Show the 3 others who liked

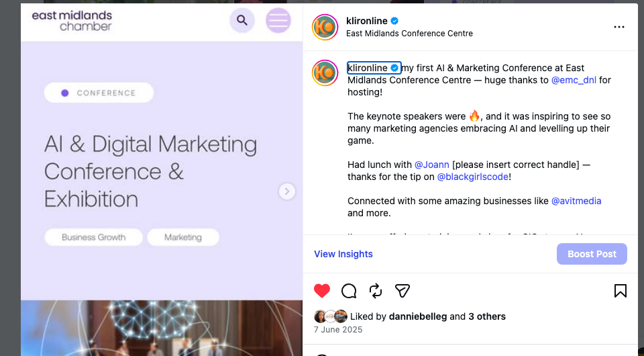(x=487, y=316)
